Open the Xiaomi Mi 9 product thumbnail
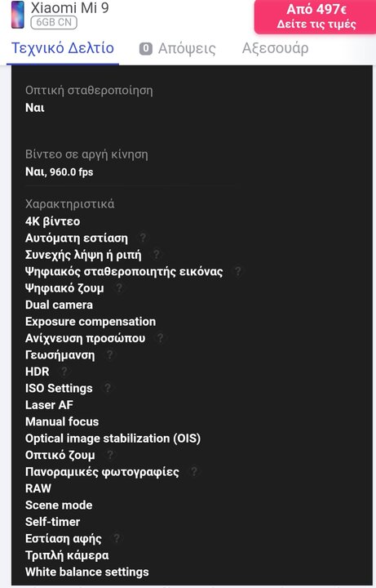This screenshot has width=376, height=588. click(18, 15)
